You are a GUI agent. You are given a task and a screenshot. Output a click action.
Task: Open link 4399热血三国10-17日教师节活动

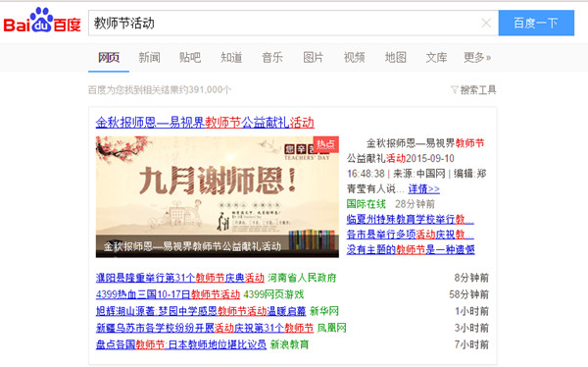[x=168, y=294]
